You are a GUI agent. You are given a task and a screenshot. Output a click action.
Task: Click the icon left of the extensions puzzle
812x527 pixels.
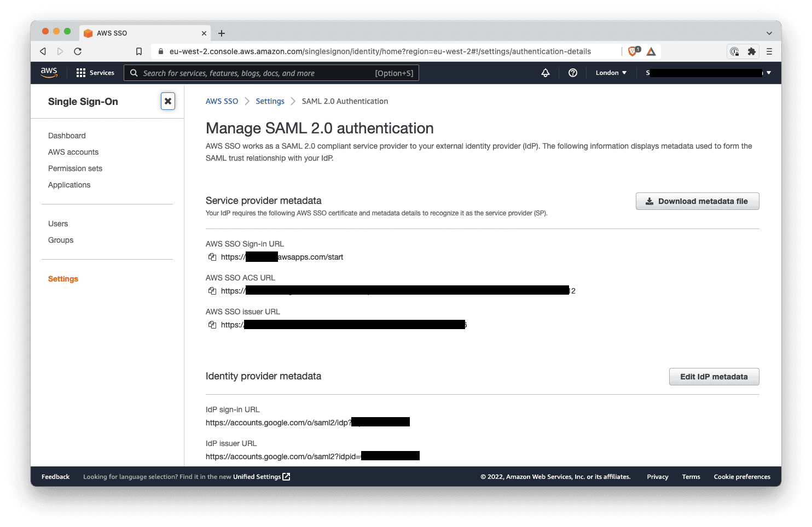coord(735,51)
